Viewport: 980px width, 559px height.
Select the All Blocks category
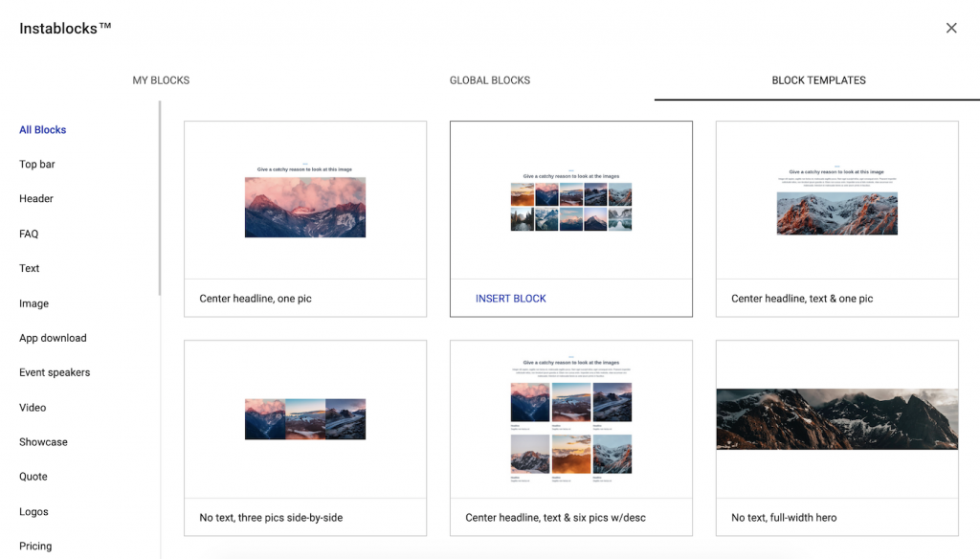tap(42, 129)
